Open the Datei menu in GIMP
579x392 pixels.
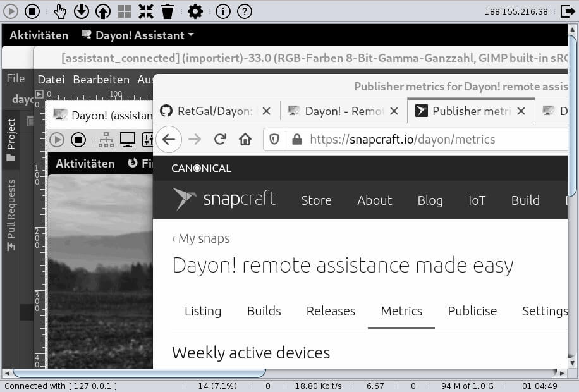51,80
